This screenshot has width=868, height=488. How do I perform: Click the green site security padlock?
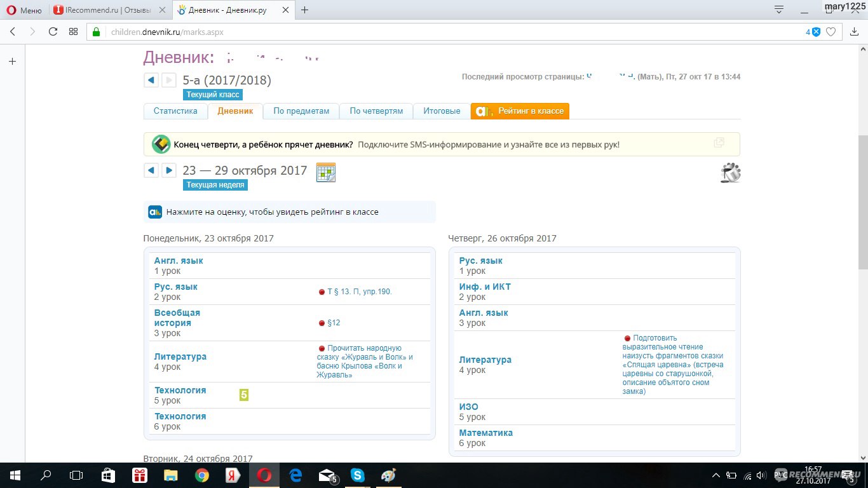tap(97, 32)
